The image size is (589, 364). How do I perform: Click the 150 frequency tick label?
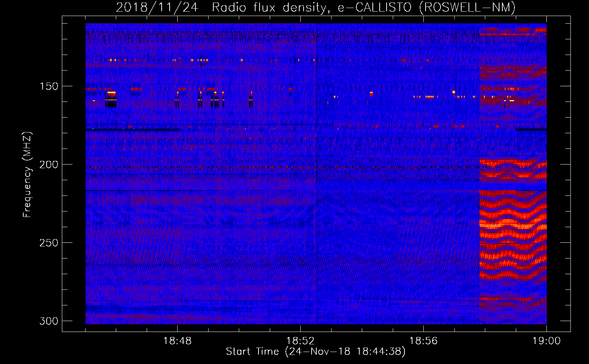coord(49,86)
